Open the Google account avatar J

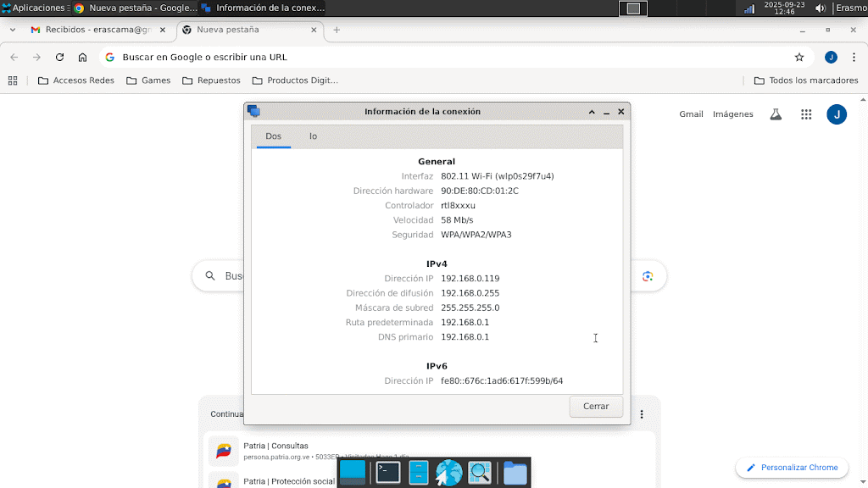[837, 114]
